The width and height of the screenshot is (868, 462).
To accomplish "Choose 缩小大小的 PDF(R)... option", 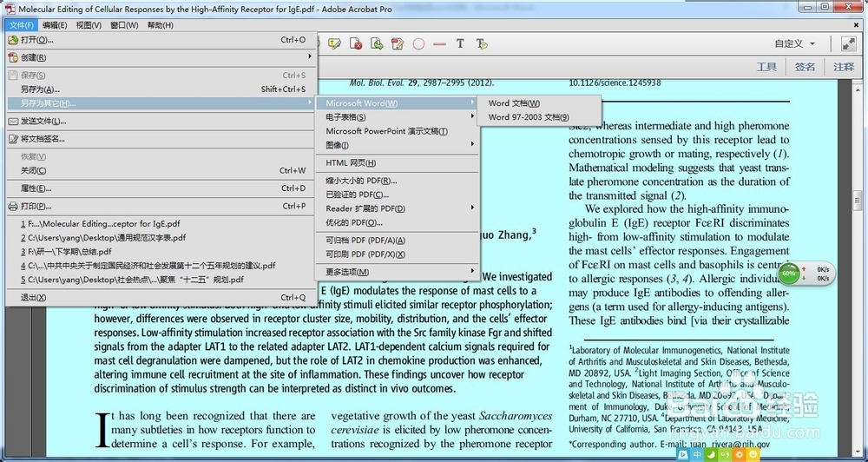I will [x=398, y=181].
